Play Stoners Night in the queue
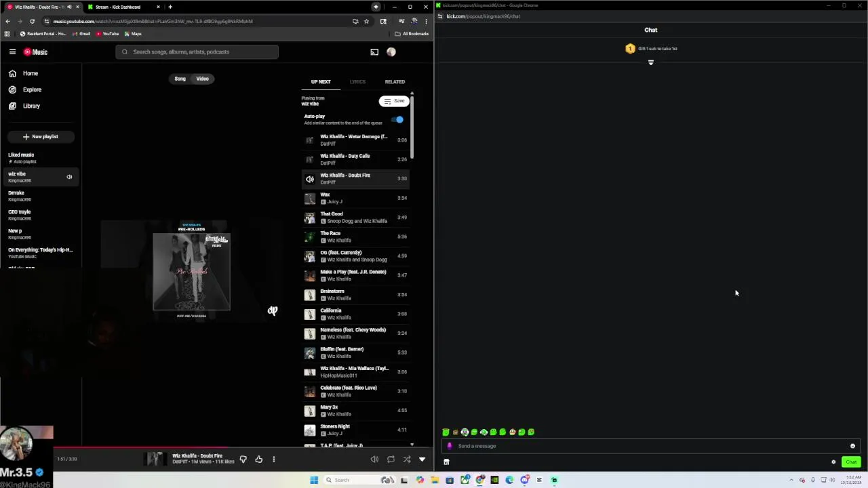Viewport: 868px width, 488px height. click(355, 430)
